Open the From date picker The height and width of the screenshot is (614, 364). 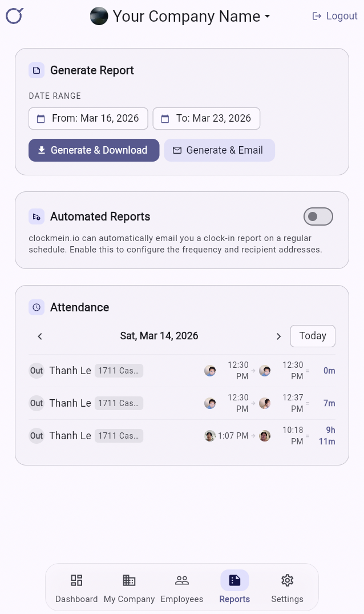coord(88,118)
